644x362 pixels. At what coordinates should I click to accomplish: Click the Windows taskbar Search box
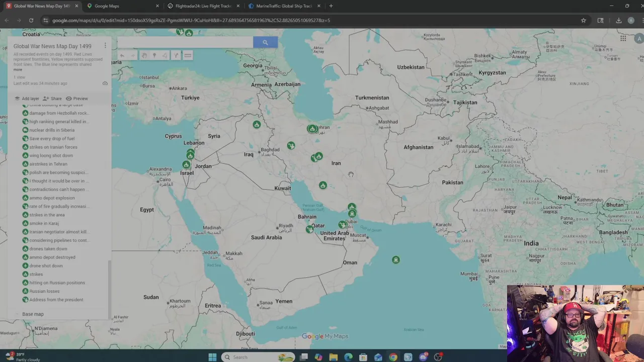point(258,357)
